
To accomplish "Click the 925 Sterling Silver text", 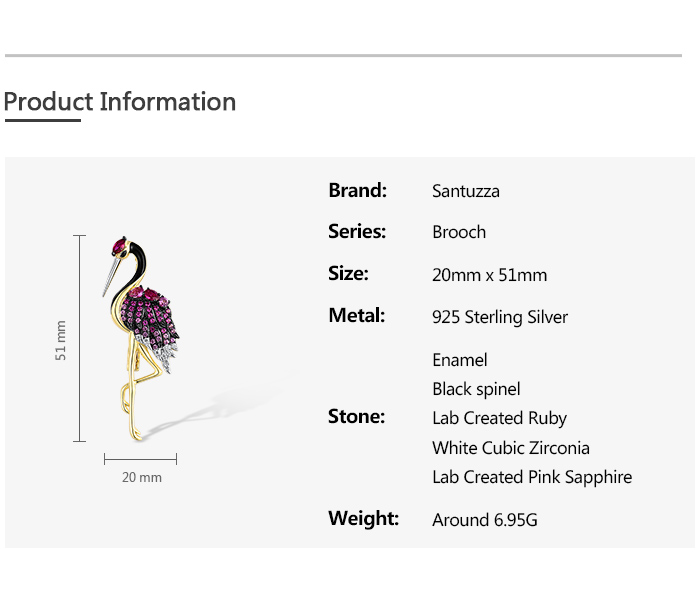I will [x=500, y=317].
